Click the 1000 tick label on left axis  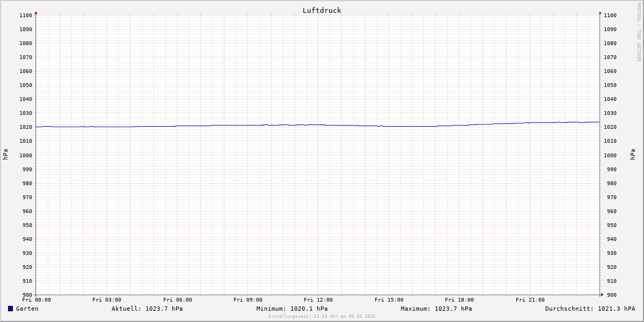click(26, 155)
